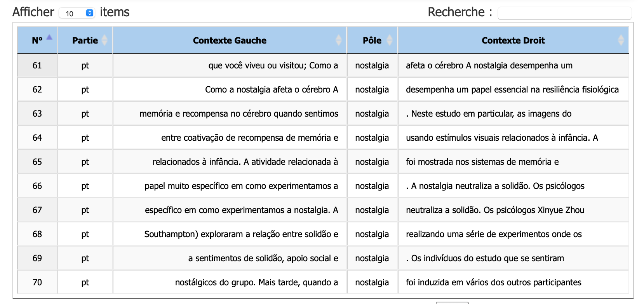This screenshot has height=304, width=644.
Task: Click right context of row 62
Action: [x=512, y=89]
